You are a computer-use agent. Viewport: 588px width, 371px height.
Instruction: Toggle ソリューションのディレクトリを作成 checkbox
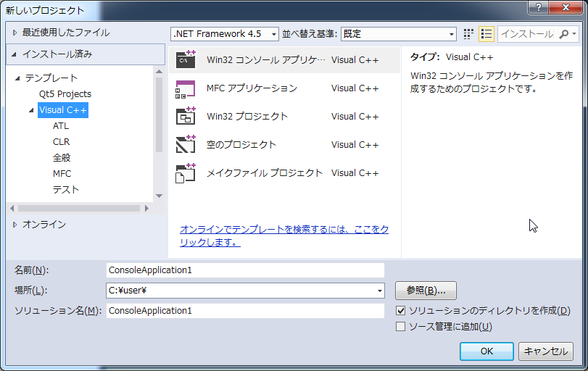click(x=400, y=310)
